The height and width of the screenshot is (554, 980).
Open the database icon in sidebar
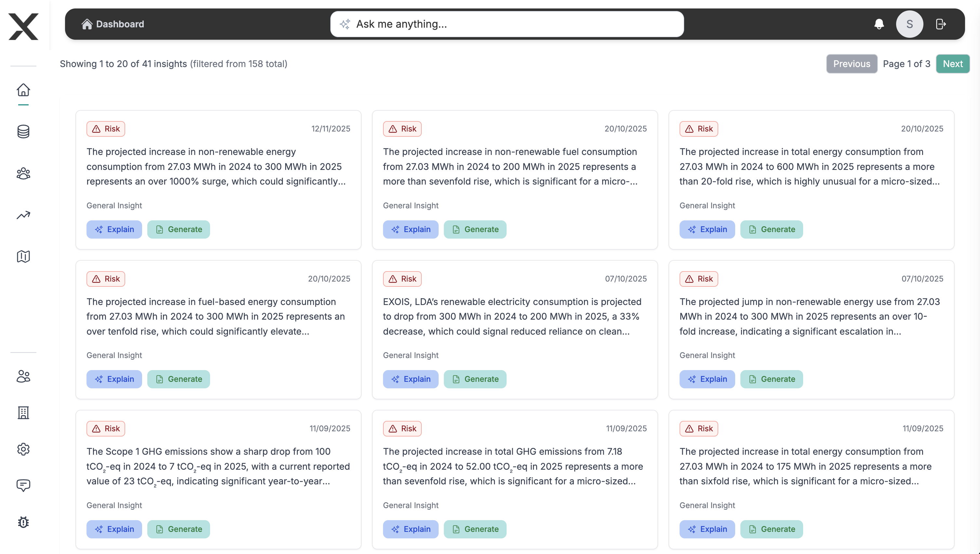[23, 132]
